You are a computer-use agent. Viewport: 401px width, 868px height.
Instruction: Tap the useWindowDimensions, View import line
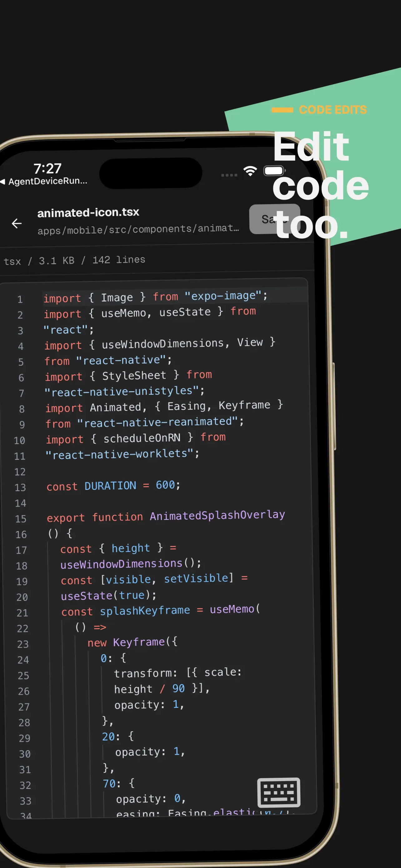coord(160,343)
